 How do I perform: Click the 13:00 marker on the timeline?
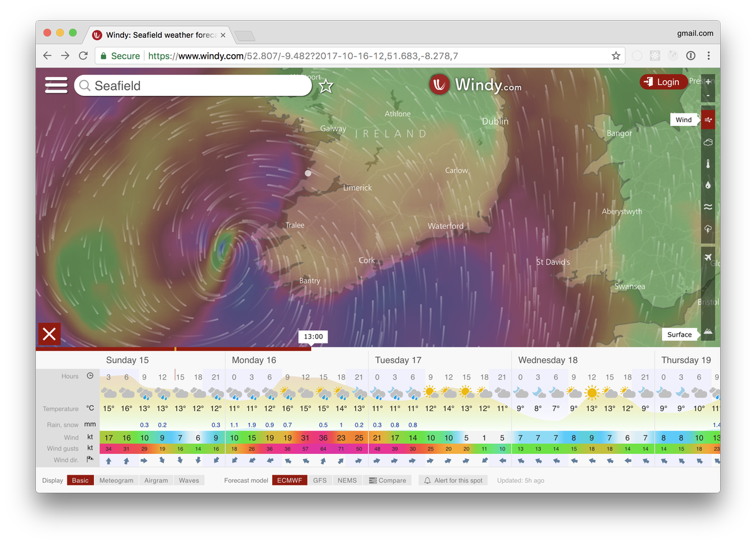point(312,337)
